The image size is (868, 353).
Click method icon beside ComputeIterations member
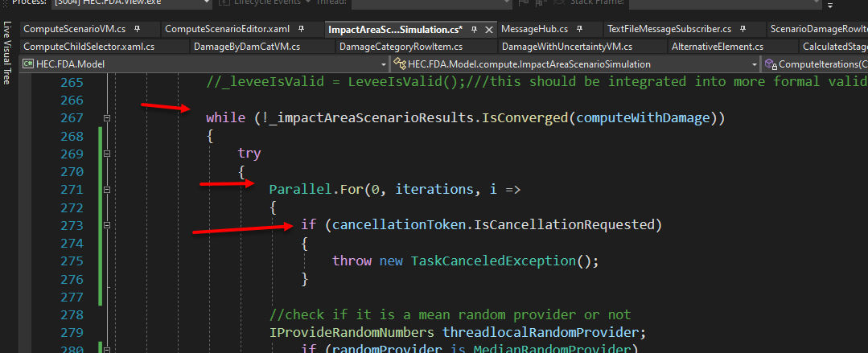point(771,64)
